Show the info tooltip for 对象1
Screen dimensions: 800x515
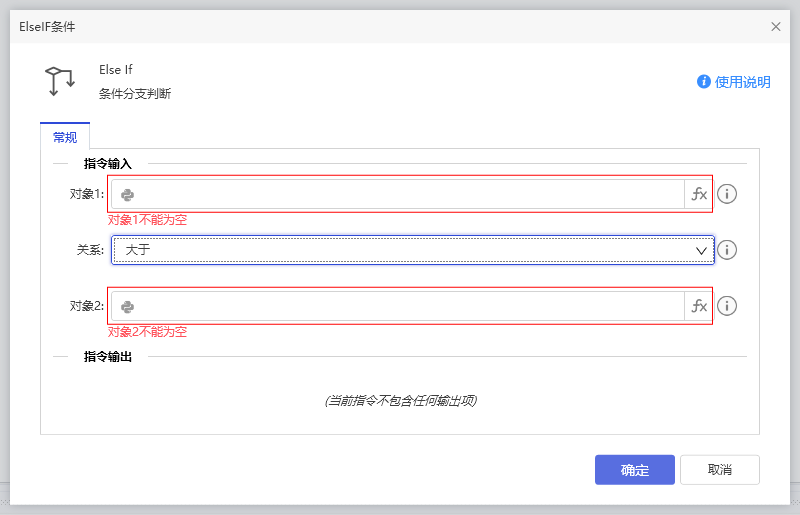click(x=727, y=194)
